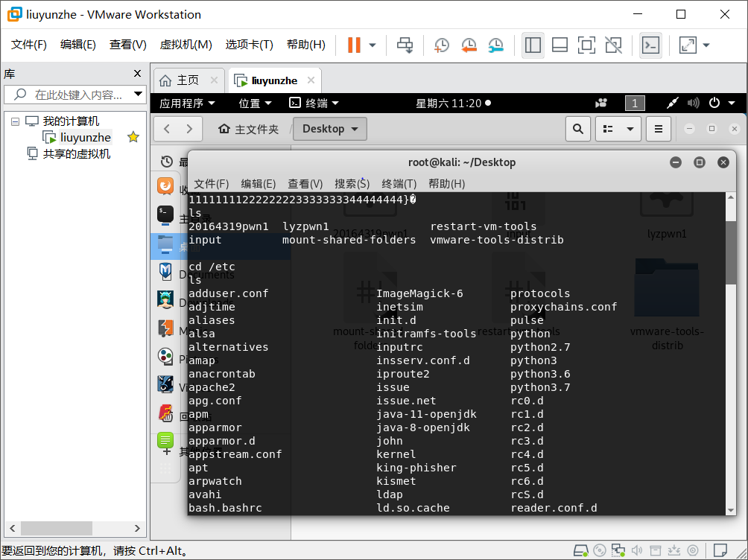Click the library search input field
This screenshot has width=748, height=560.
79,95
